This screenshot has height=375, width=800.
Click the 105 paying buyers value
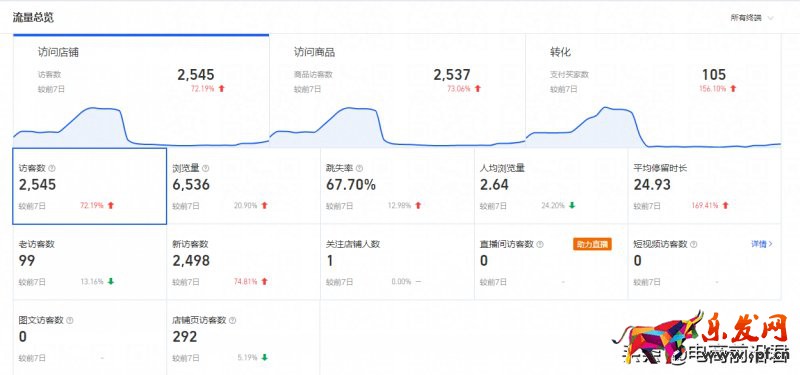[713, 75]
